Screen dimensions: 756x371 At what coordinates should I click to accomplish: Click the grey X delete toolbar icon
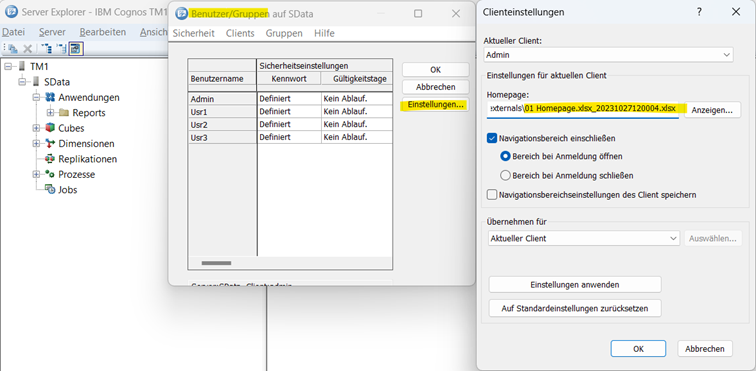(28, 48)
